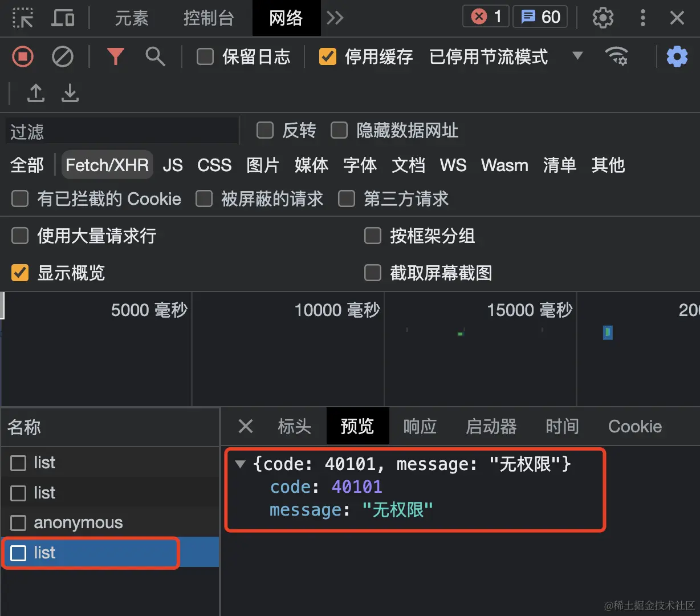Click the blue request bar in overview timeline
The height and width of the screenshot is (616, 700).
tap(608, 332)
